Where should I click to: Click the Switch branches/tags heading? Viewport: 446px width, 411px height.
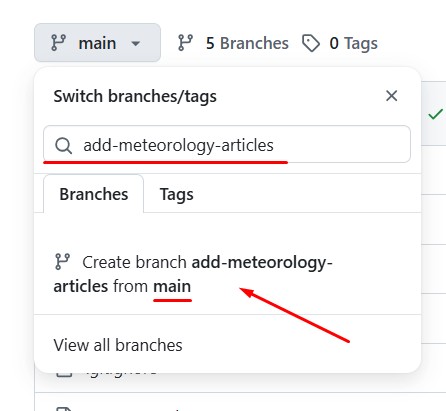pyautogui.click(x=135, y=97)
